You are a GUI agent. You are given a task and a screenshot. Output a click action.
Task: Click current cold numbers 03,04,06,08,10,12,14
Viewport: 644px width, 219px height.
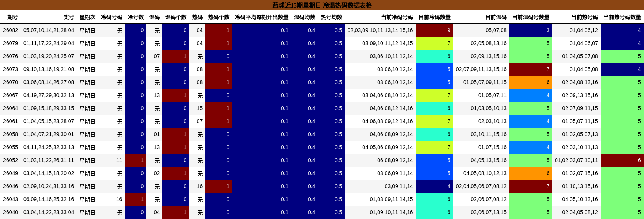coord(387,95)
